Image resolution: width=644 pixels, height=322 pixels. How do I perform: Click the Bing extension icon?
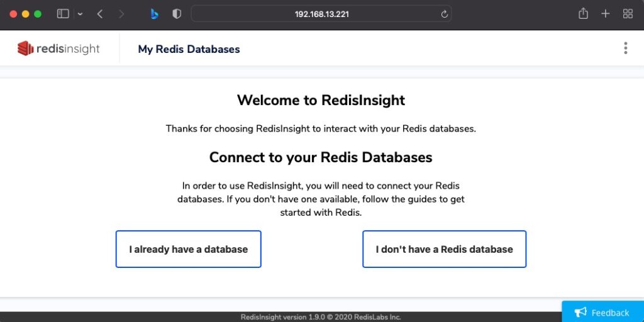click(x=155, y=14)
